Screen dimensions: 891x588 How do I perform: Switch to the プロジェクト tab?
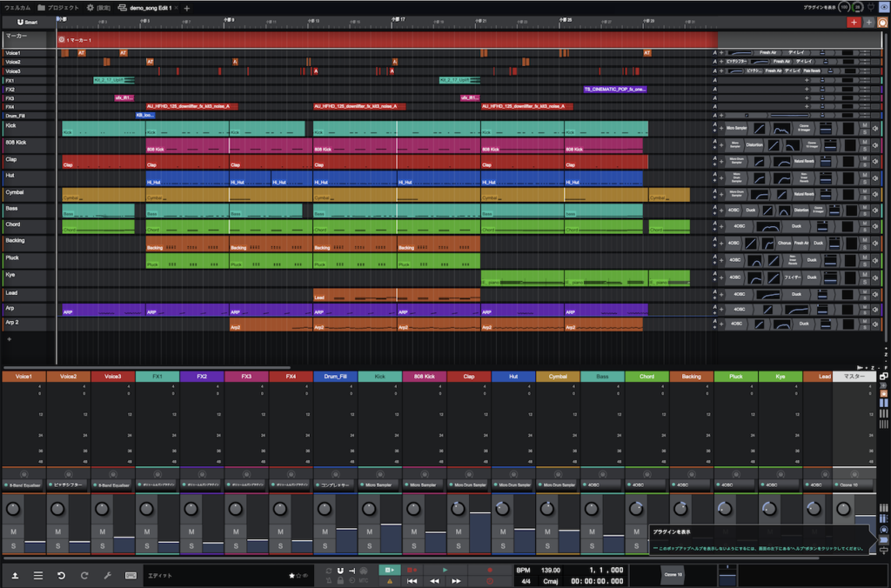(x=59, y=7)
